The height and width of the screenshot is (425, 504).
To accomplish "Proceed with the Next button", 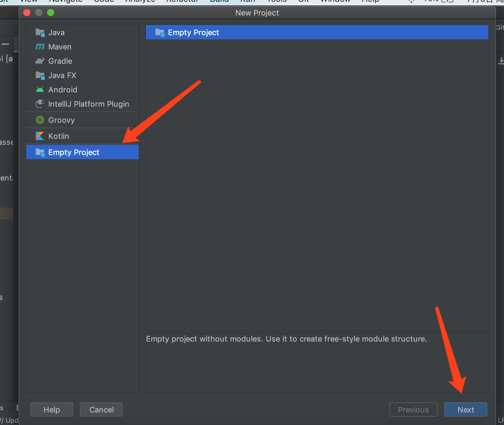I will point(466,410).
